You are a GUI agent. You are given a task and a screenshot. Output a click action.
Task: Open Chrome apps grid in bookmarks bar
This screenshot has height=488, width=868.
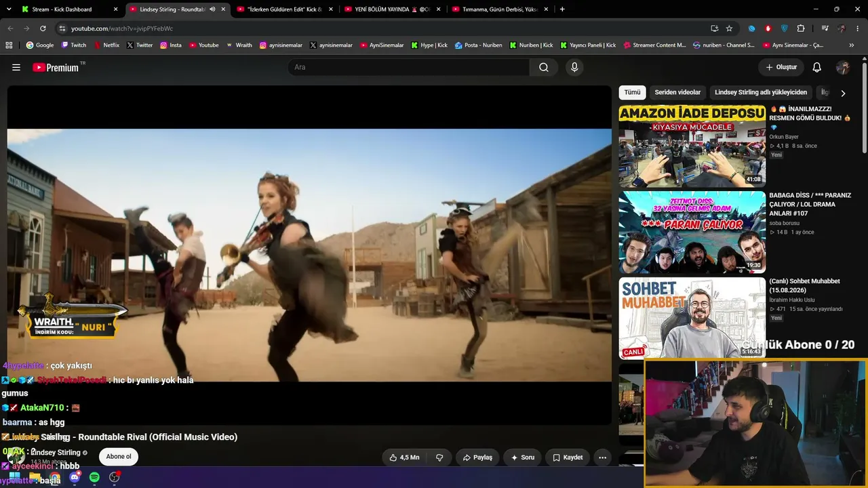[x=9, y=45]
